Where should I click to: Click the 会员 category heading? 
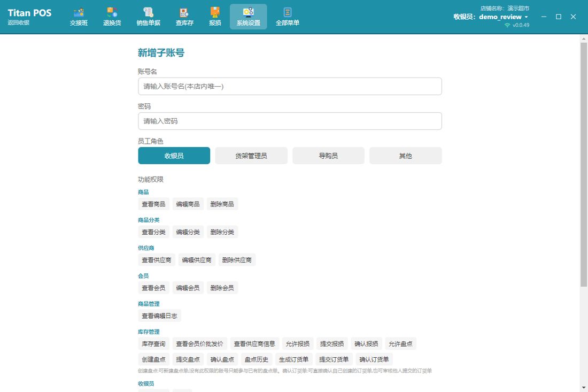(143, 276)
